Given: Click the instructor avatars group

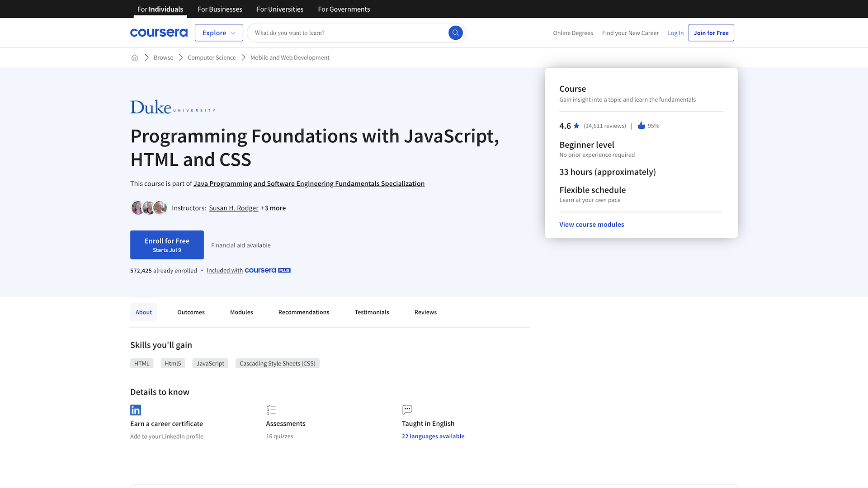Looking at the screenshot, I should tap(149, 208).
